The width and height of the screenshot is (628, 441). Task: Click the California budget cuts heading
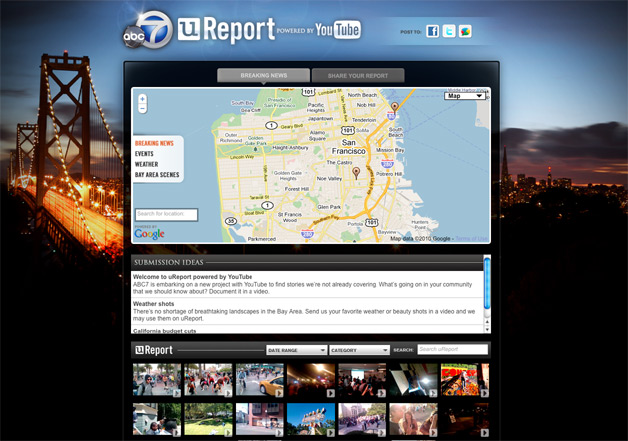pos(165,331)
